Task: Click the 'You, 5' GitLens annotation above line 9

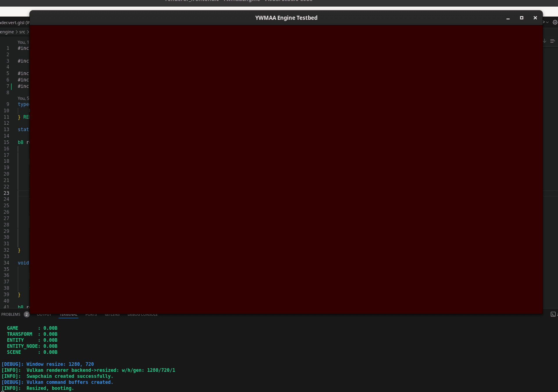Action: pyautogui.click(x=23, y=98)
